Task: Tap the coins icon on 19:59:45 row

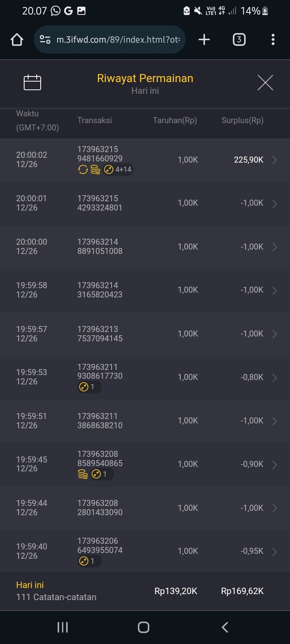Action: [x=83, y=474]
